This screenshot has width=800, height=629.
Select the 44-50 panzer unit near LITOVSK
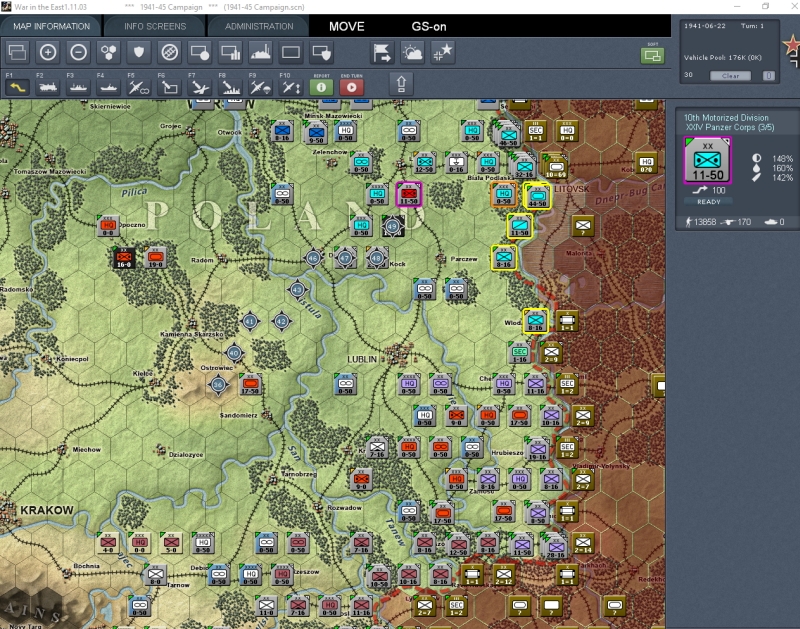click(x=537, y=196)
